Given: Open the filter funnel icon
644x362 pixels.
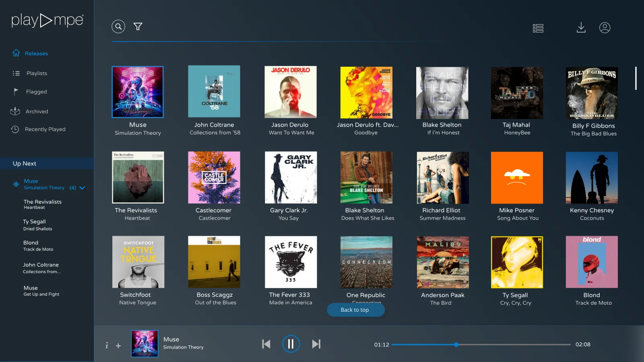Looking at the screenshot, I should tap(138, 27).
